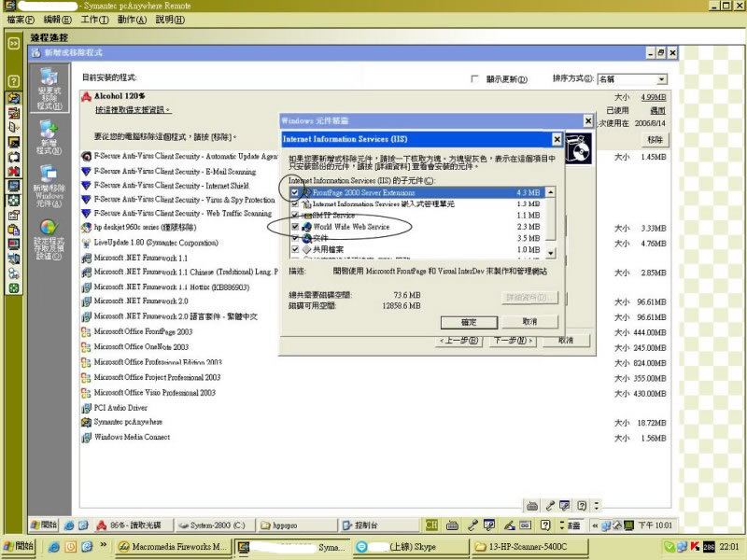Open remote taskbar language bar options arrows

(x=562, y=525)
